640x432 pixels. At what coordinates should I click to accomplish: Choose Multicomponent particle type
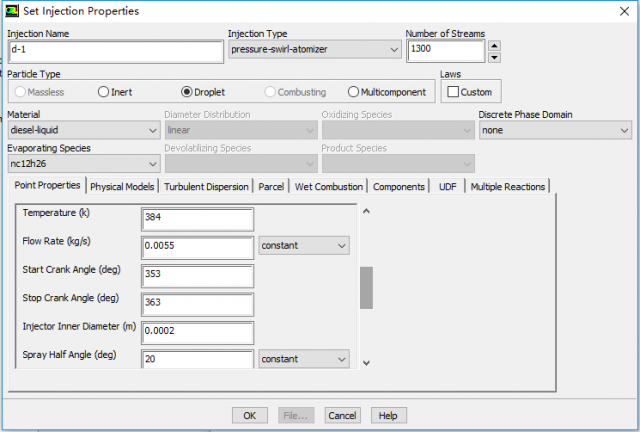(x=353, y=92)
